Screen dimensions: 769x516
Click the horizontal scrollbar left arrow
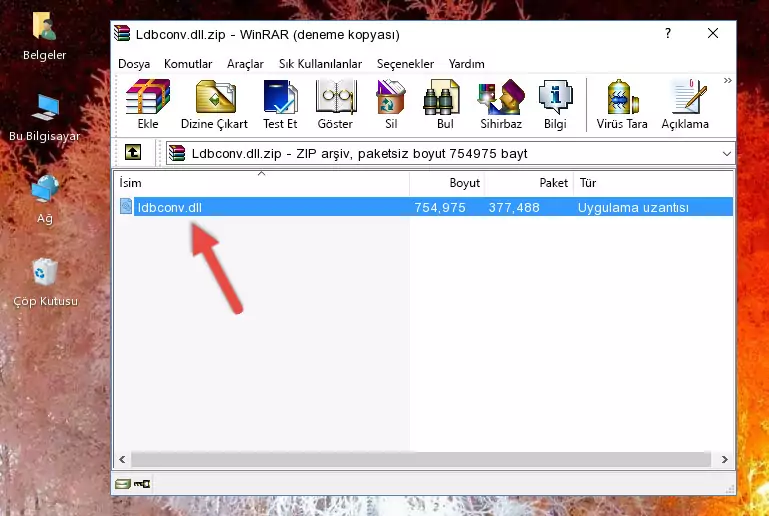pos(122,460)
